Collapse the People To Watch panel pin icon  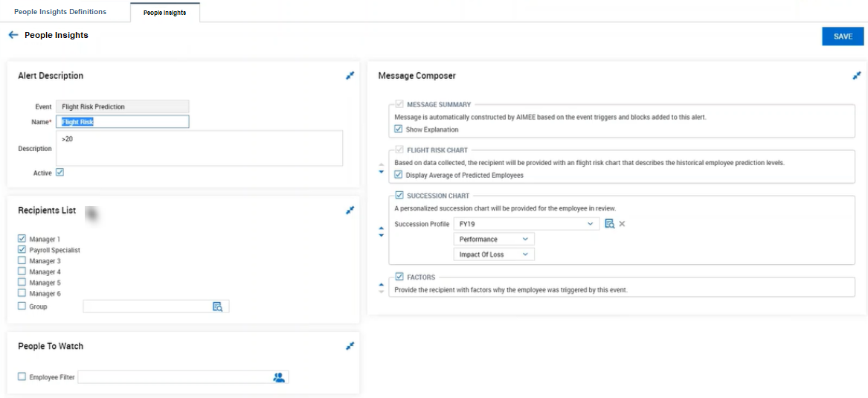tap(350, 346)
